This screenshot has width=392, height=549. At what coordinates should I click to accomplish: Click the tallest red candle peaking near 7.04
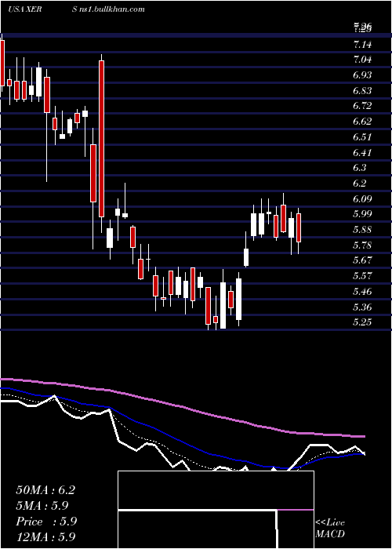pyautogui.click(x=101, y=139)
